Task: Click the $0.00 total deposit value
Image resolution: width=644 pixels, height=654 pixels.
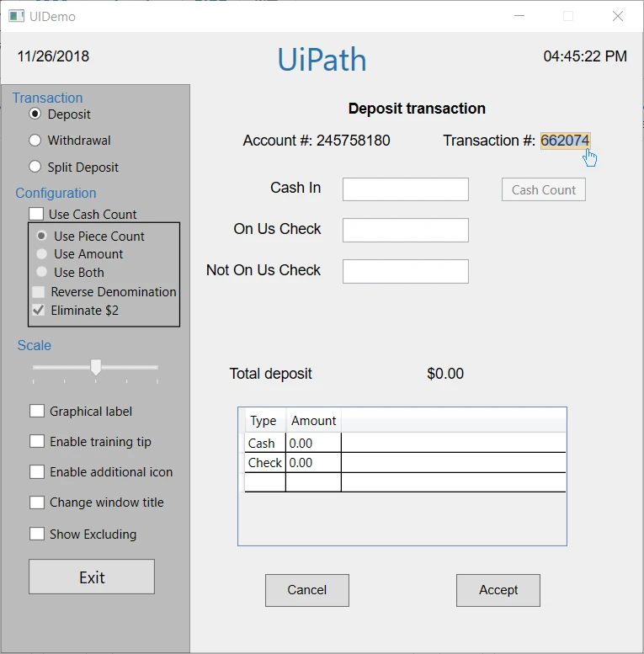Action: [x=445, y=374]
